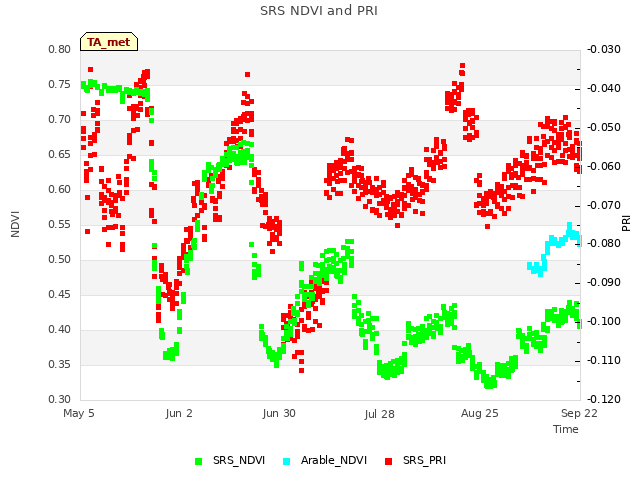640x480 pixels.
Task: Click the -0.040 PRI axis value
Action: pos(604,89)
